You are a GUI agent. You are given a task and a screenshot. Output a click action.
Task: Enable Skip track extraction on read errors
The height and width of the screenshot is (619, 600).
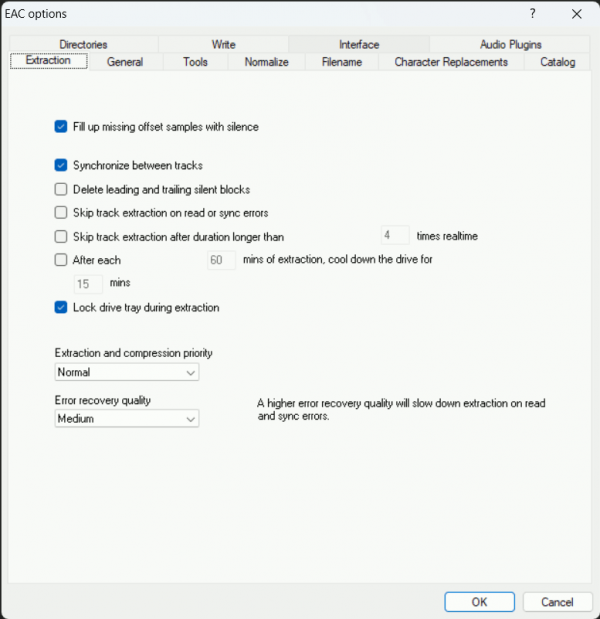[62, 213]
